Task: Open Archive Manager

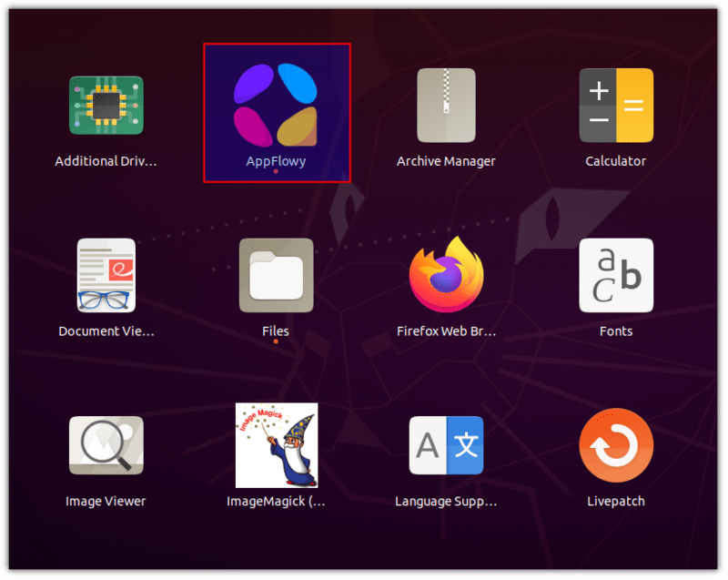Action: point(446,106)
